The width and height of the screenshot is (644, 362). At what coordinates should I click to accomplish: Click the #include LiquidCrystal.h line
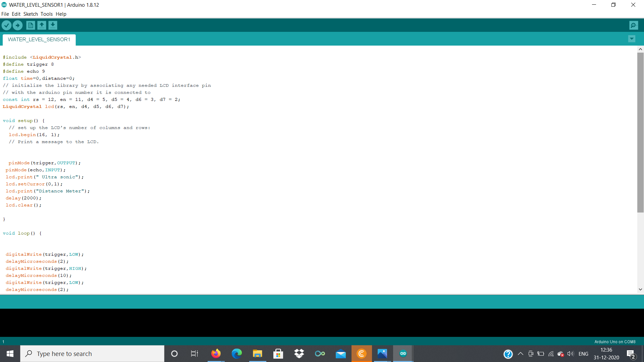42,57
